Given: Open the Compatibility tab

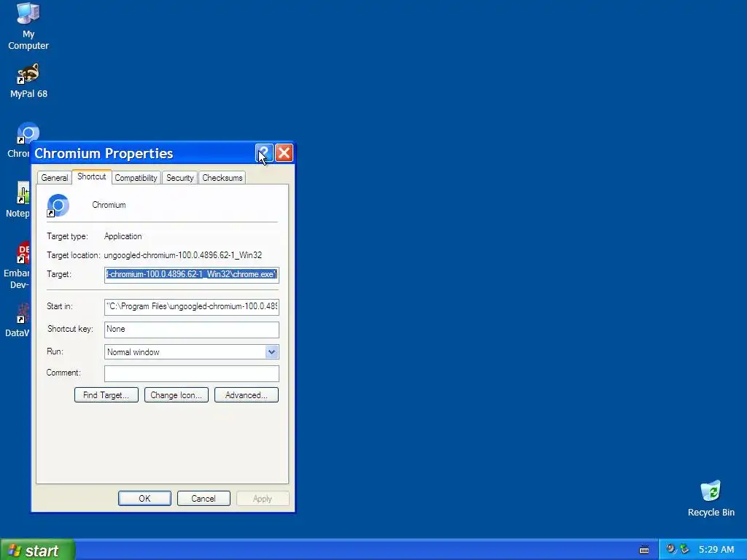Looking at the screenshot, I should pyautogui.click(x=136, y=178).
